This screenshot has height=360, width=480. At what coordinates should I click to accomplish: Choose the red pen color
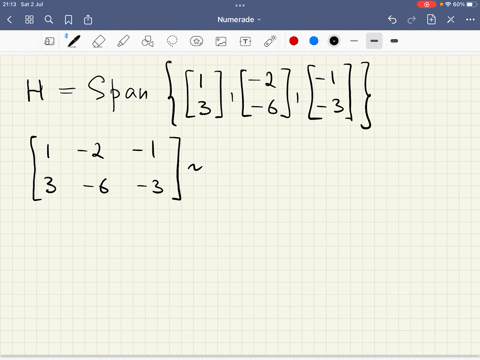tap(294, 41)
